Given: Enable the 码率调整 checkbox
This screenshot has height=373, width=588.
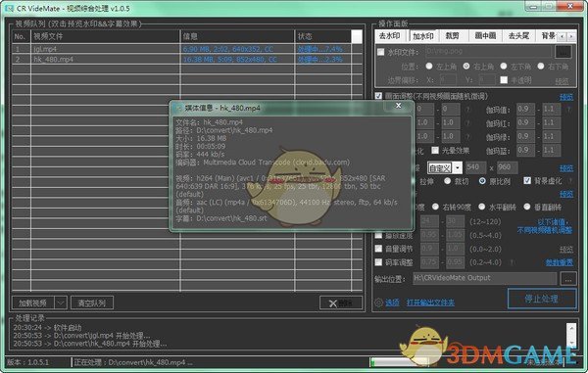Looking at the screenshot, I should (378, 262).
